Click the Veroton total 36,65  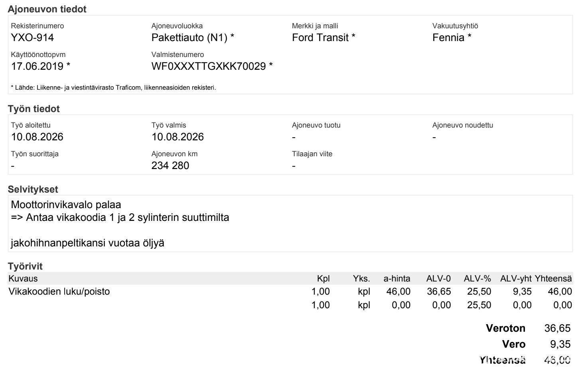point(557,329)
